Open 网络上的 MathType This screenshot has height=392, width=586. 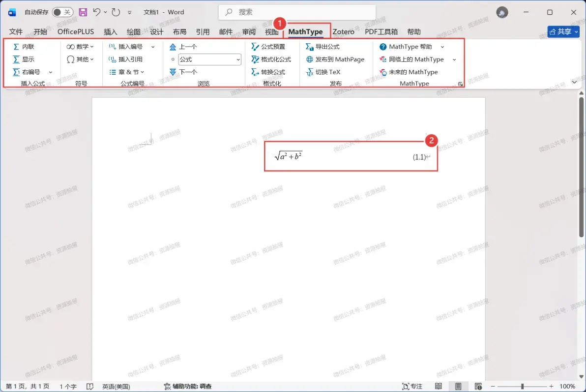click(411, 59)
